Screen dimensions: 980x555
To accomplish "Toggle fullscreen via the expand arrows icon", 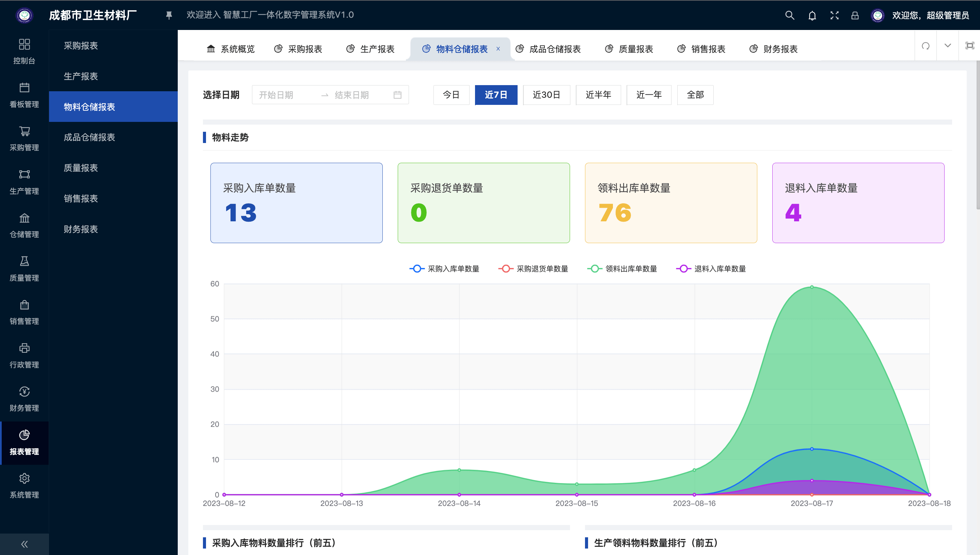I will (834, 15).
